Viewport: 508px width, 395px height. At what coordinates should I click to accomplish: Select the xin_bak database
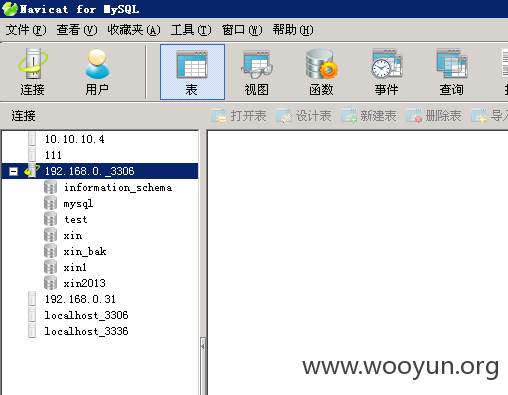point(85,251)
